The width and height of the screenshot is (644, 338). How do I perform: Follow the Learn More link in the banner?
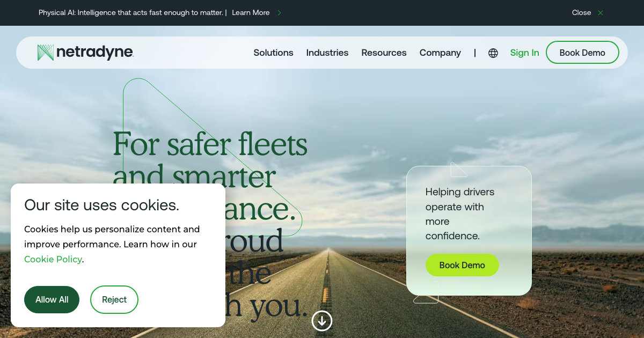251,13
